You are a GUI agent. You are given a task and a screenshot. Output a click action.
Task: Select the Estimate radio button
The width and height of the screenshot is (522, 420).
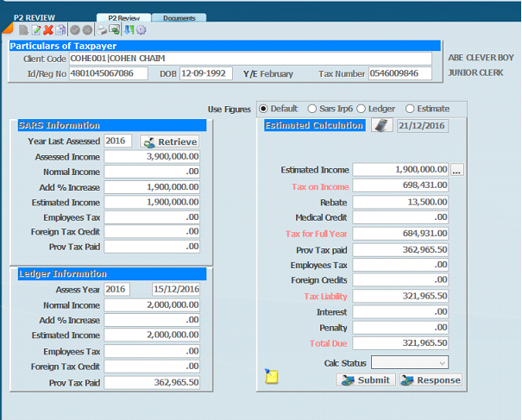(411, 109)
